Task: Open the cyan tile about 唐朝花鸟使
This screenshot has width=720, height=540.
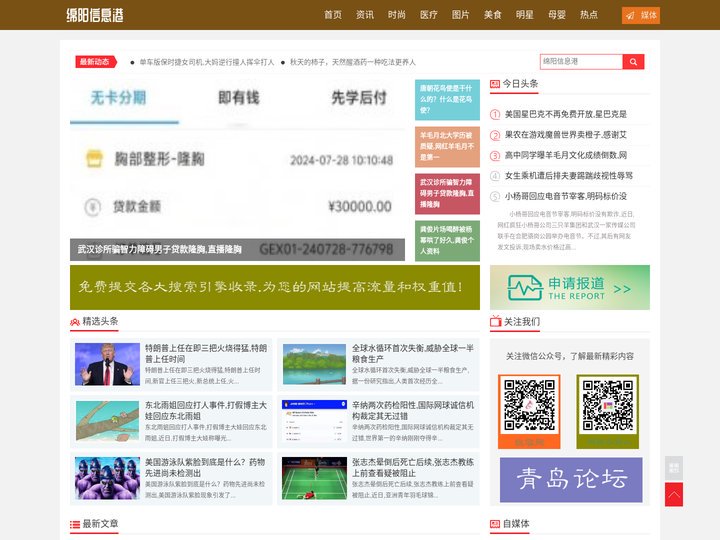Action: (x=447, y=100)
